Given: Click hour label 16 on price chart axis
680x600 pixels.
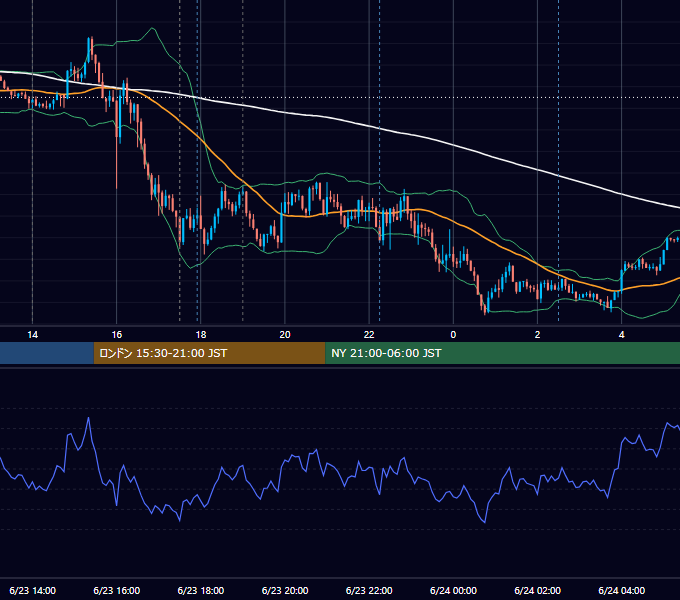Looking at the screenshot, I should [x=117, y=335].
